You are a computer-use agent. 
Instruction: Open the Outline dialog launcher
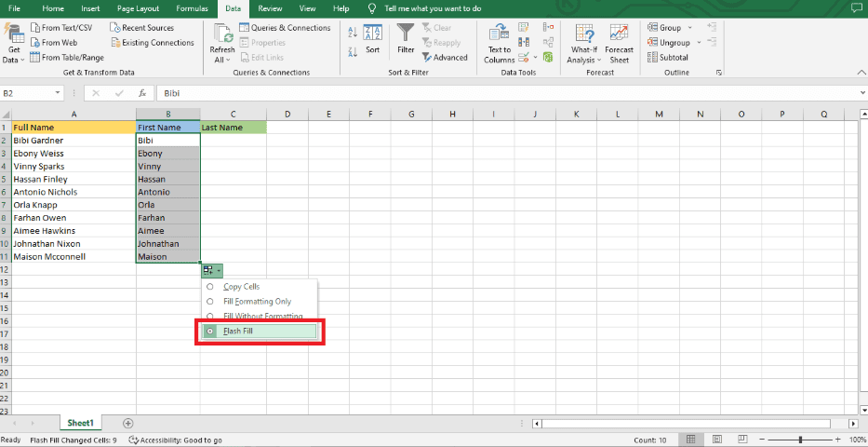pyautogui.click(x=718, y=73)
